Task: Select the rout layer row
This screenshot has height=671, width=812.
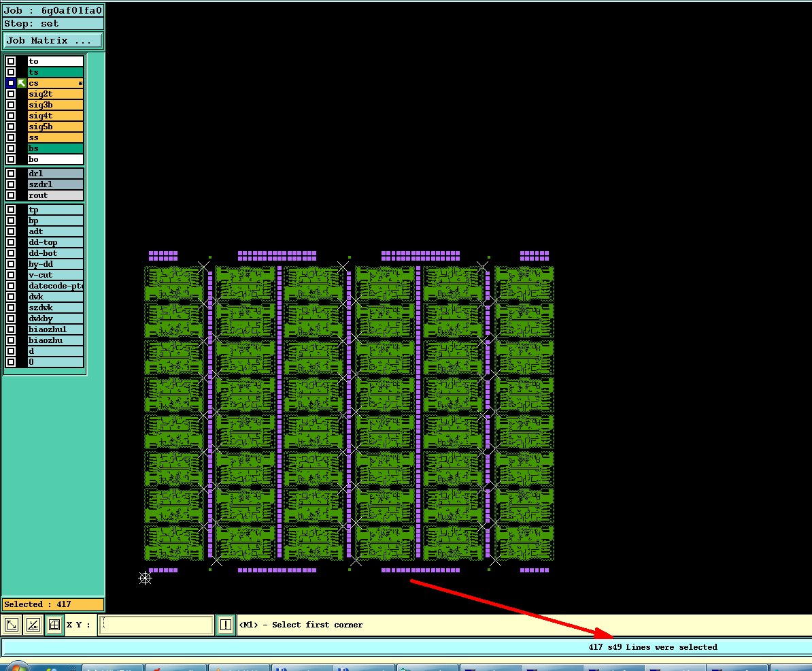Action: point(55,195)
